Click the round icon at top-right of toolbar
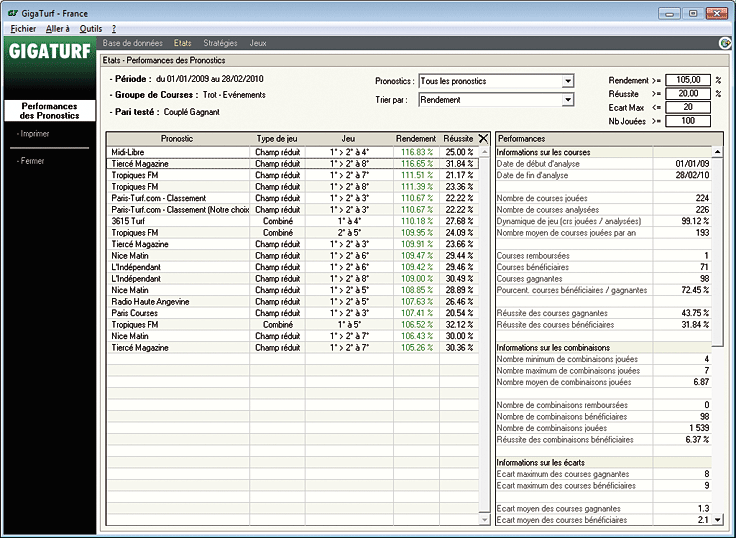Viewport: 736px width, 538px height. tap(725, 43)
